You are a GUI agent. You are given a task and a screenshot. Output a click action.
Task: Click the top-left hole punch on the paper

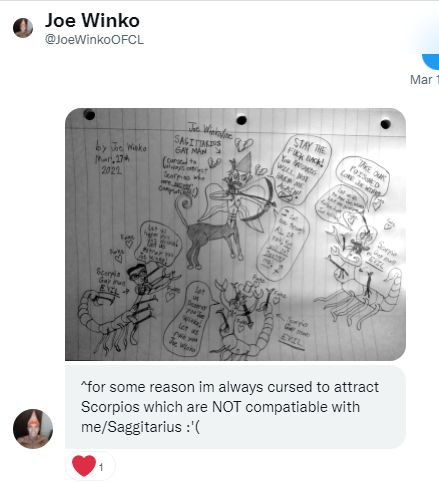[x=89, y=115]
